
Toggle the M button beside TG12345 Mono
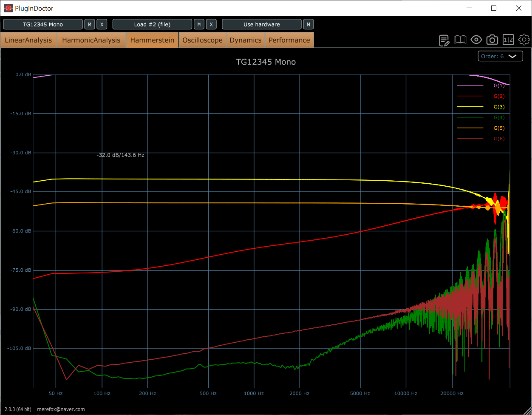(89, 24)
